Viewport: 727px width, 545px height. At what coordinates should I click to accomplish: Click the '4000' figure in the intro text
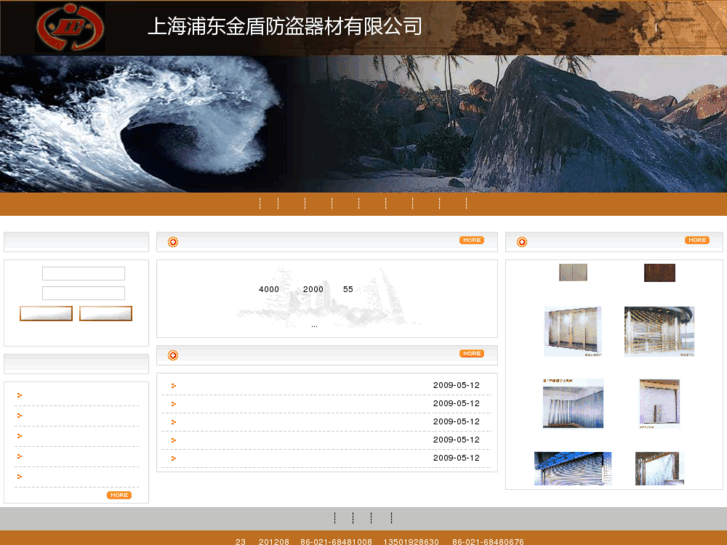pos(269,289)
